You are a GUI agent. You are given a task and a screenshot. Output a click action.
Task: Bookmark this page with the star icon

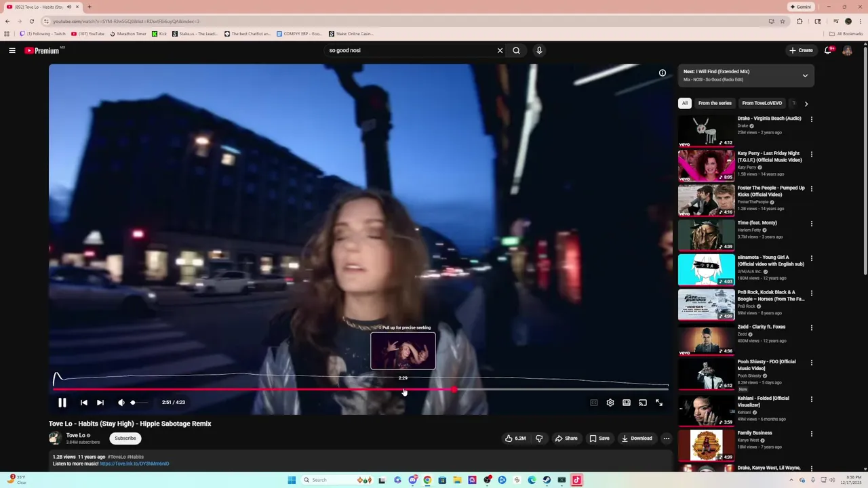783,21
